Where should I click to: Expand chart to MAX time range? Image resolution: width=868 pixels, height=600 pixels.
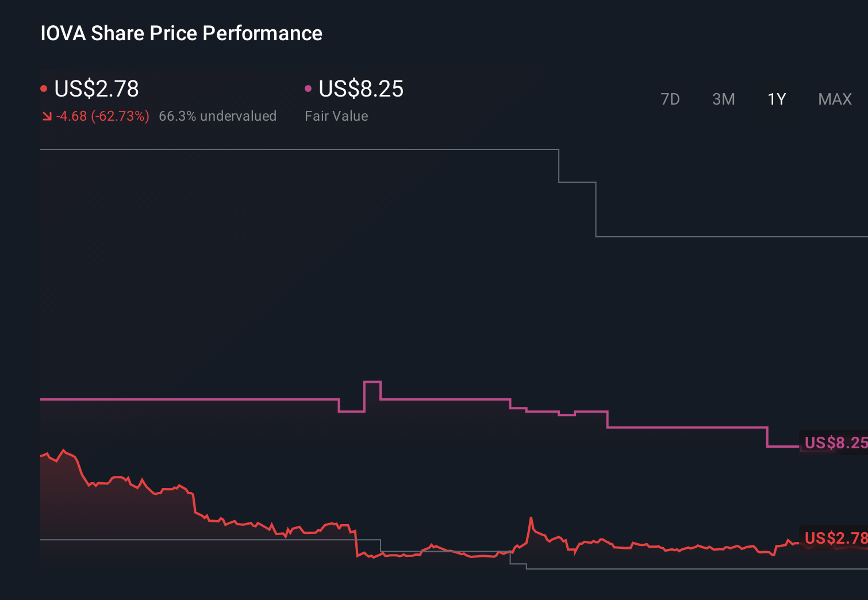click(x=835, y=99)
